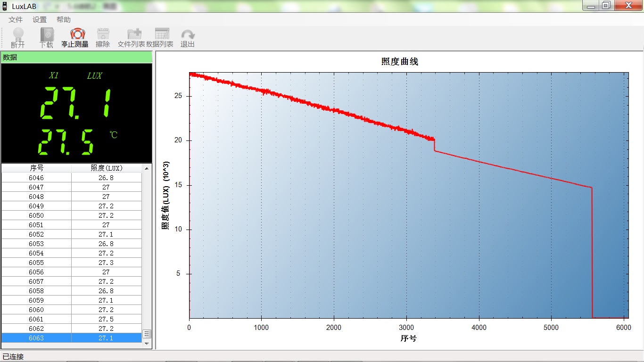The height and width of the screenshot is (362, 644).
Task: Select row 6051 in data table
Action: point(72,225)
